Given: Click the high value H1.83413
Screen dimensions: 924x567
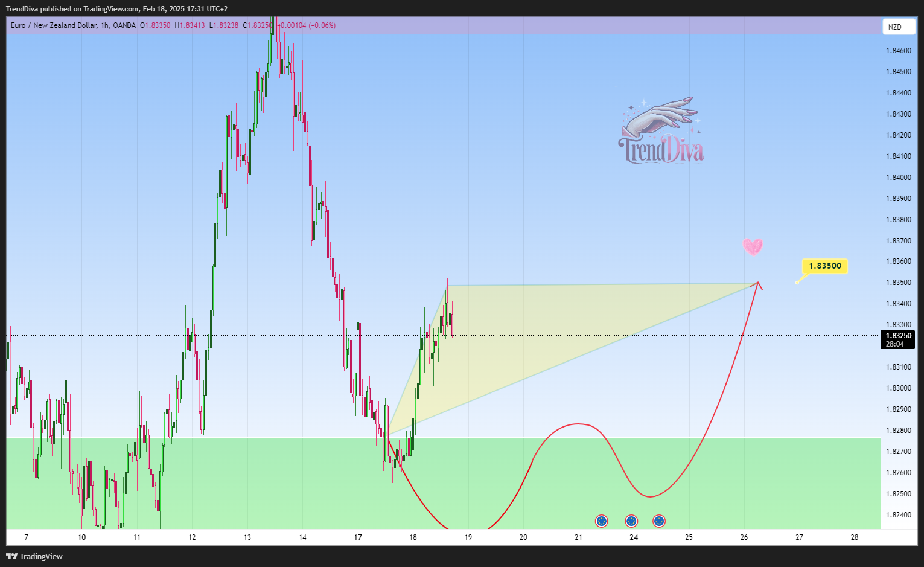Looking at the screenshot, I should 190,25.
